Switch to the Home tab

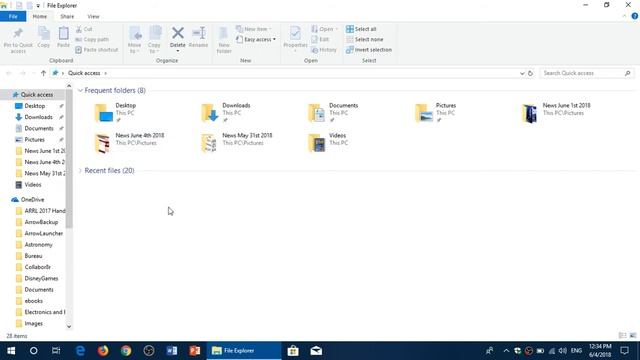coord(40,16)
